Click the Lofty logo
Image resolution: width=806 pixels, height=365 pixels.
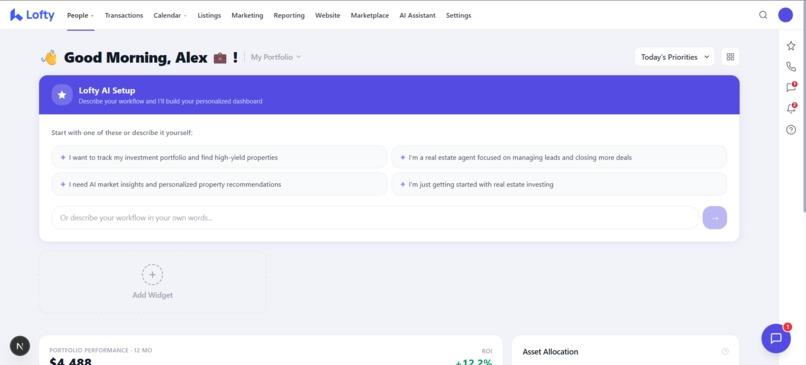click(32, 15)
